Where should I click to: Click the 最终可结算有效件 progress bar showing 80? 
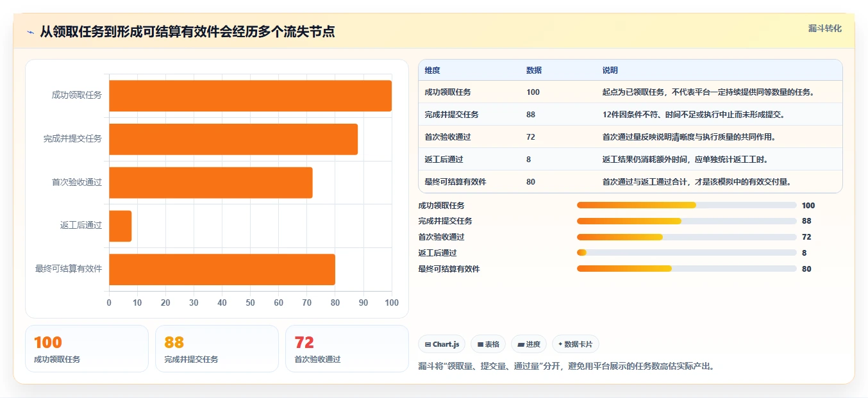(687, 269)
